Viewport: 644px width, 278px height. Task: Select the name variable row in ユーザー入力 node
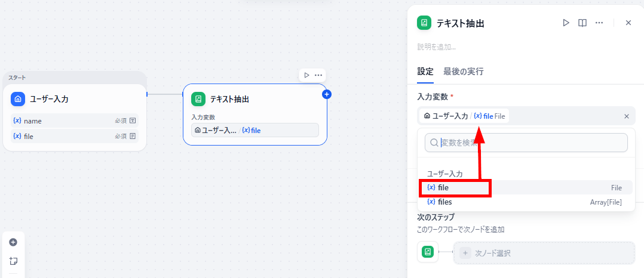(74, 121)
